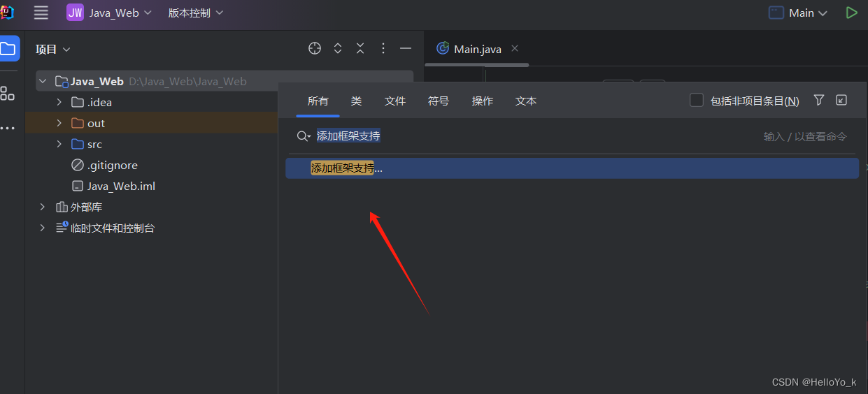Expand 临时文件和控制台 node
This screenshot has height=394, width=868.
43,228
